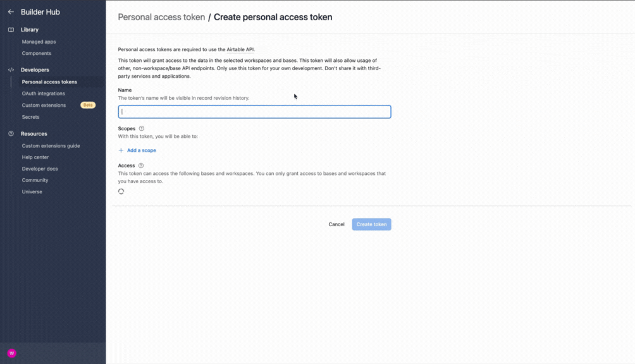This screenshot has height=364, width=635.
Task: Click the help icon next to Scopes
Action: click(140, 128)
